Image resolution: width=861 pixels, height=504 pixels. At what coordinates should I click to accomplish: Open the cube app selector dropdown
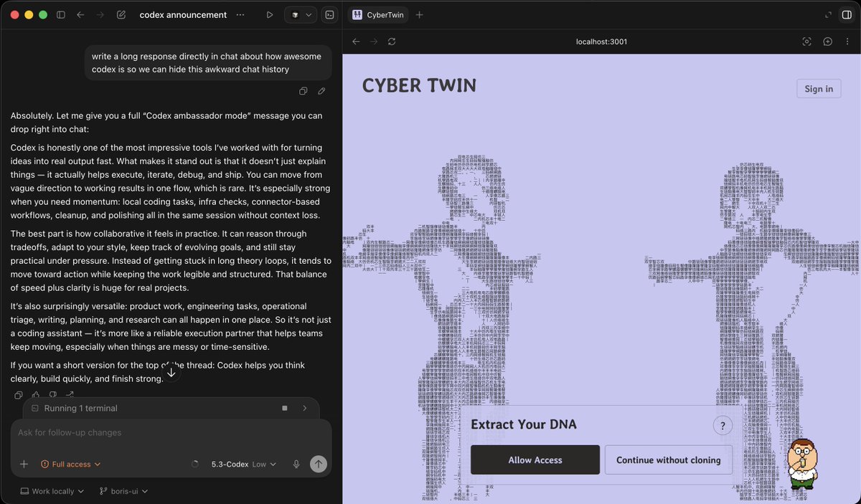(x=301, y=14)
